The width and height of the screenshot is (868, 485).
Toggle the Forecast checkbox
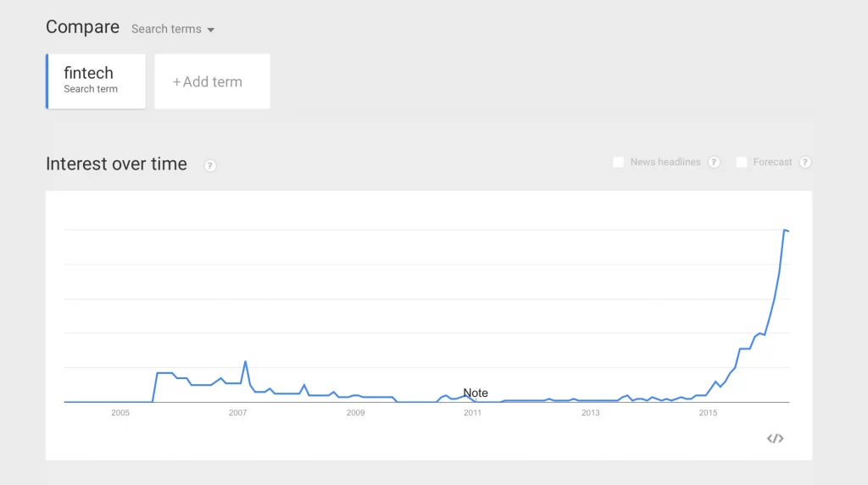742,162
